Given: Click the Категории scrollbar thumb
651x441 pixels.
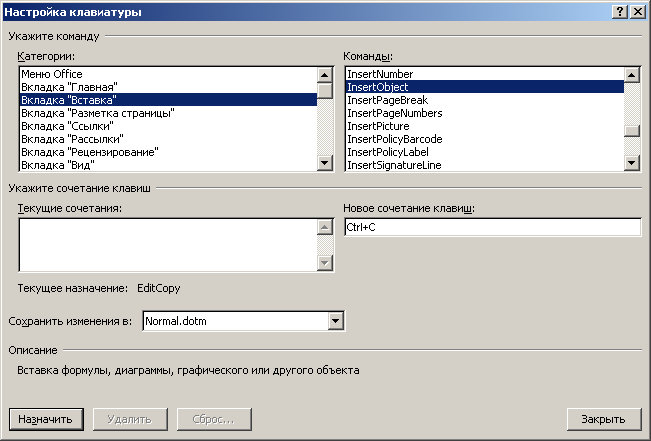Looking at the screenshot, I should point(324,90).
